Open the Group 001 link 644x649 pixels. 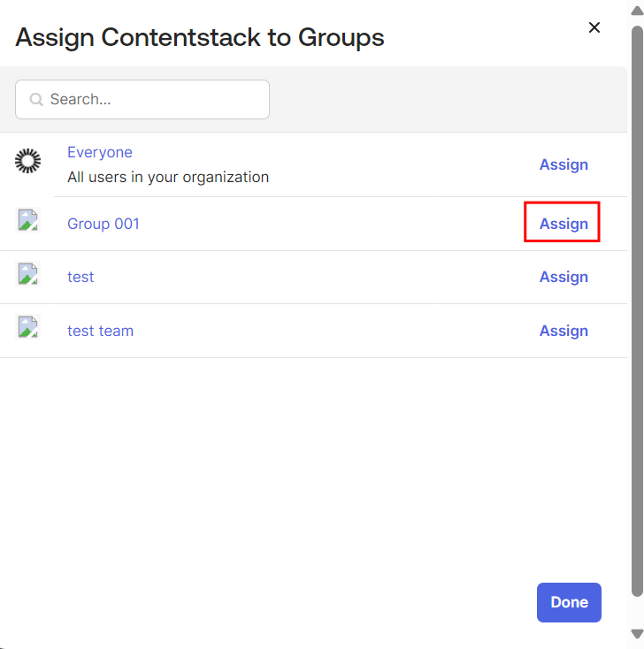click(x=103, y=224)
